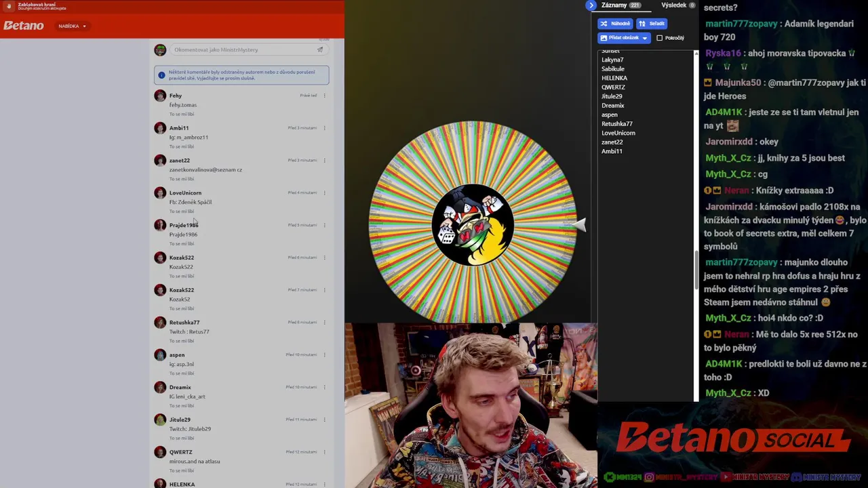Spin the wheel by clicking its center logo
868x488 pixels.
(473, 224)
